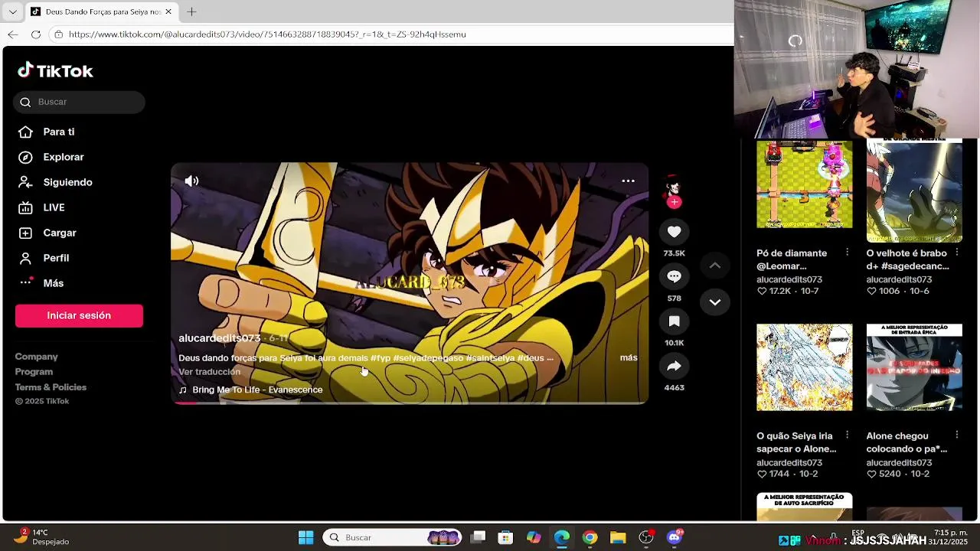The image size is (980, 551).
Task: Open Microsoft Store from the taskbar
Action: coord(505,537)
